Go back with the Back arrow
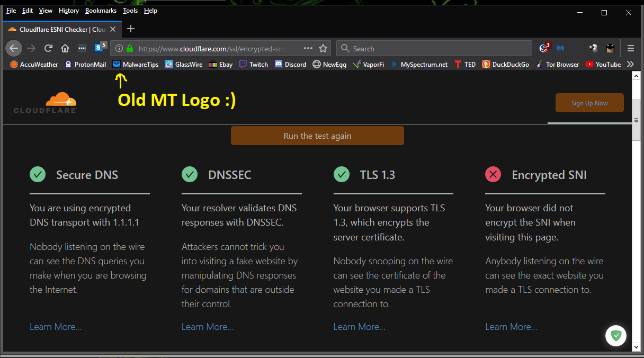The width and height of the screenshot is (644, 358). [x=14, y=48]
